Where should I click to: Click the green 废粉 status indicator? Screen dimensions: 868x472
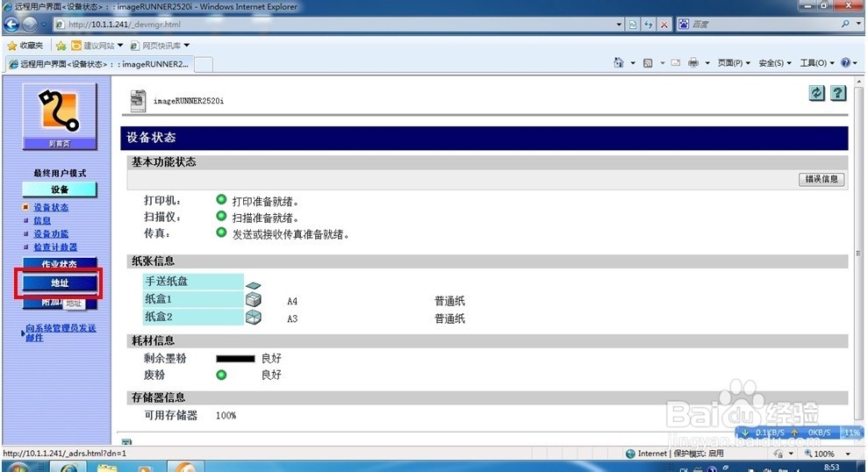[221, 375]
